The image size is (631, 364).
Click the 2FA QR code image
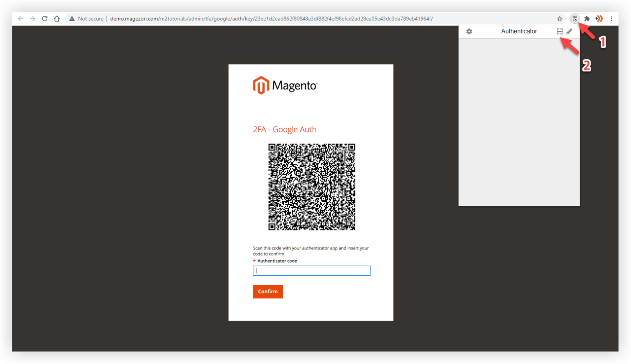pyautogui.click(x=311, y=187)
